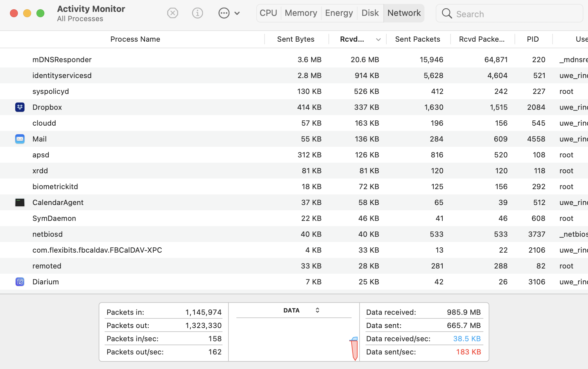Select the syspolicyd process row
Screen dimensions: 588x369
[x=294, y=91]
